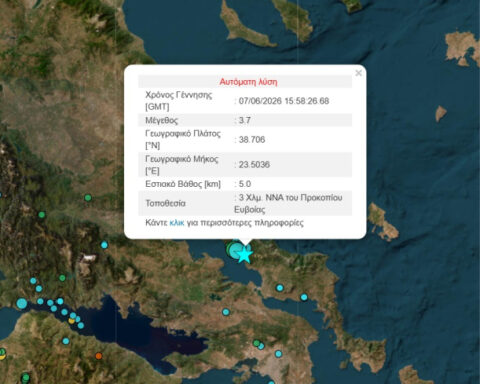Screen dimensions: 480x384
Task: Click the Τοποθεσία location value text
Action: 288,203
